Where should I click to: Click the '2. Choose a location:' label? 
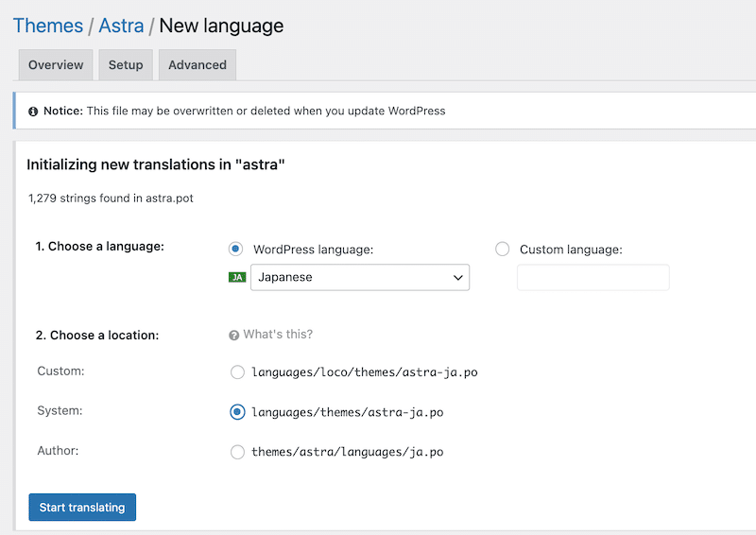tap(97, 335)
